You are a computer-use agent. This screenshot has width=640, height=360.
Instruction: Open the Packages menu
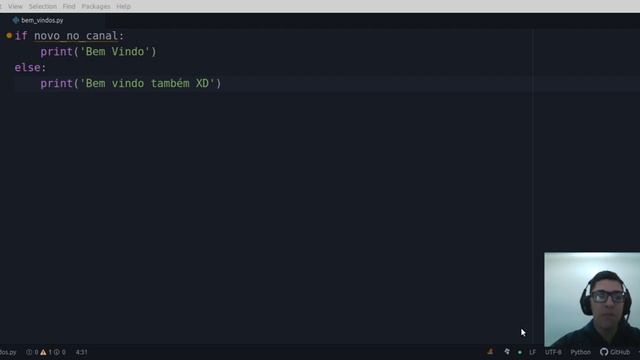(x=96, y=6)
